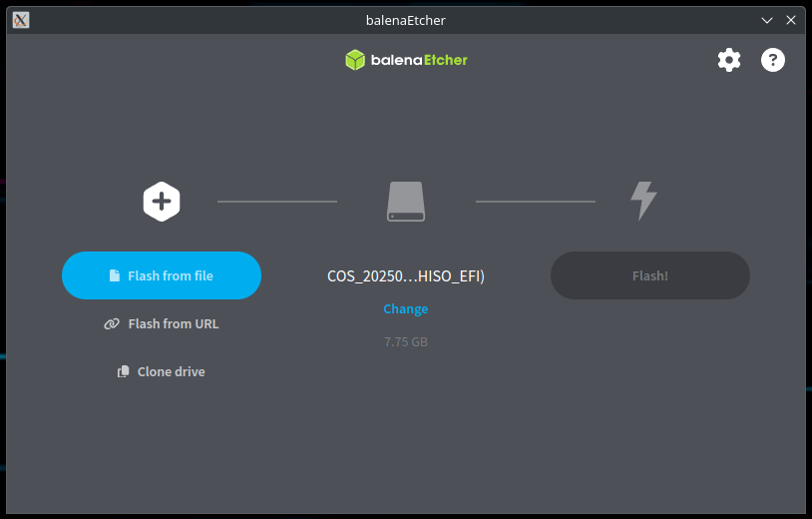The height and width of the screenshot is (519, 812).
Task: Click the disabled Flash! button
Action: click(650, 275)
